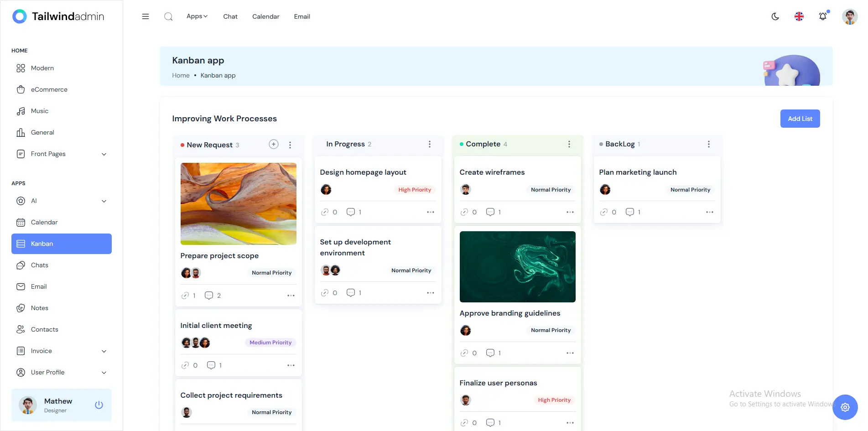Switch to dark mode moon icon
The image size is (868, 431).
tap(775, 16)
